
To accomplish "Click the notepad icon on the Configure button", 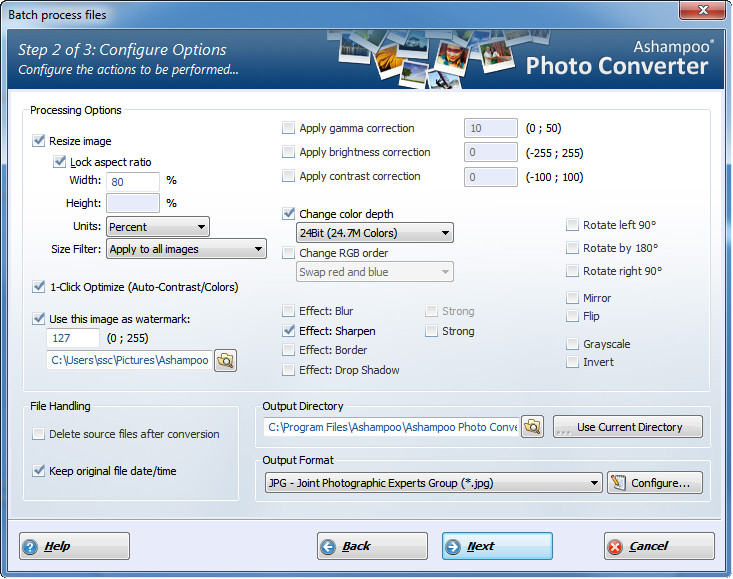I will (618, 483).
